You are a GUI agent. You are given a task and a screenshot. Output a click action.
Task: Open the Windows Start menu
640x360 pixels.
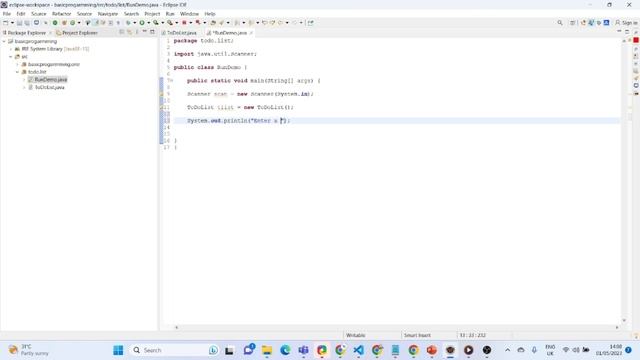tap(118, 350)
